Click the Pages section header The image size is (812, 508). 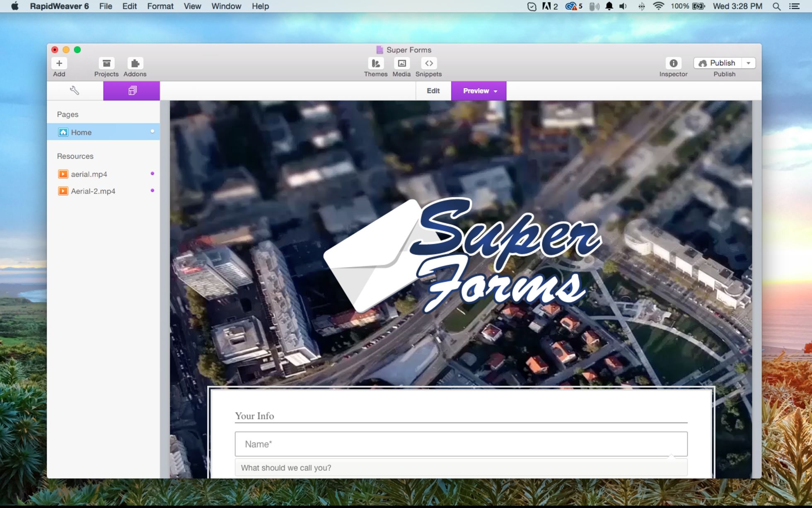(68, 114)
